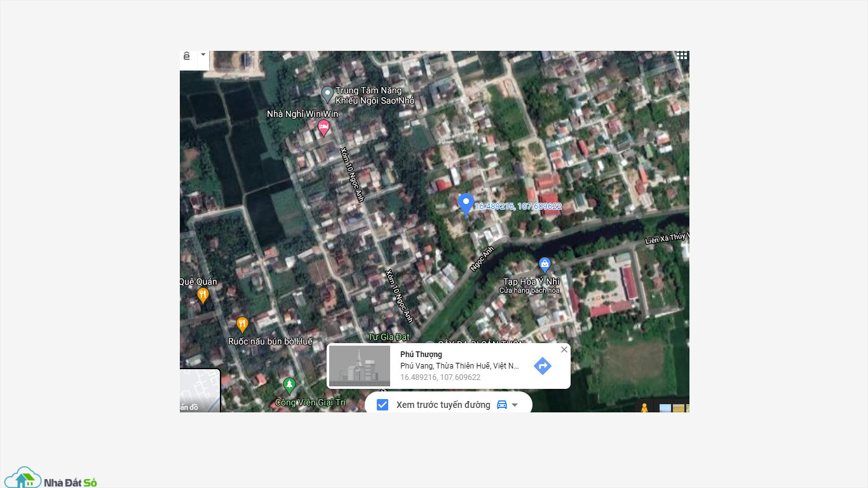This screenshot has width=868, height=488.
Task: Open Nhà Nghỉ Win Win hotel marker
Action: [323, 128]
